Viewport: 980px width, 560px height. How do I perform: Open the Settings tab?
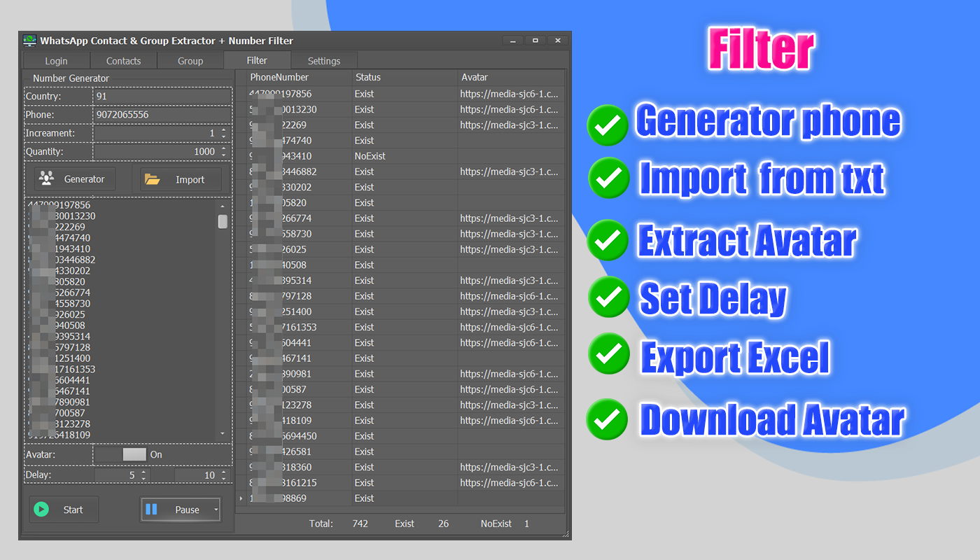pos(324,61)
